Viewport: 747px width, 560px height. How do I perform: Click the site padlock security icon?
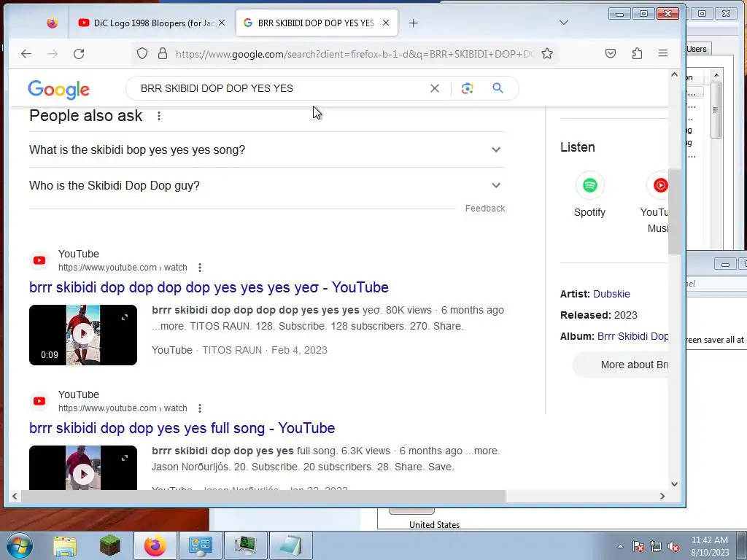(x=163, y=53)
